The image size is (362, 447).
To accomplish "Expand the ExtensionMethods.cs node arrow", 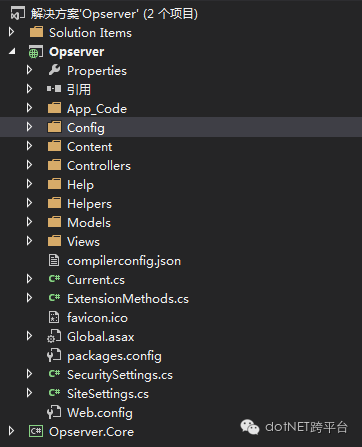I will point(30,298).
